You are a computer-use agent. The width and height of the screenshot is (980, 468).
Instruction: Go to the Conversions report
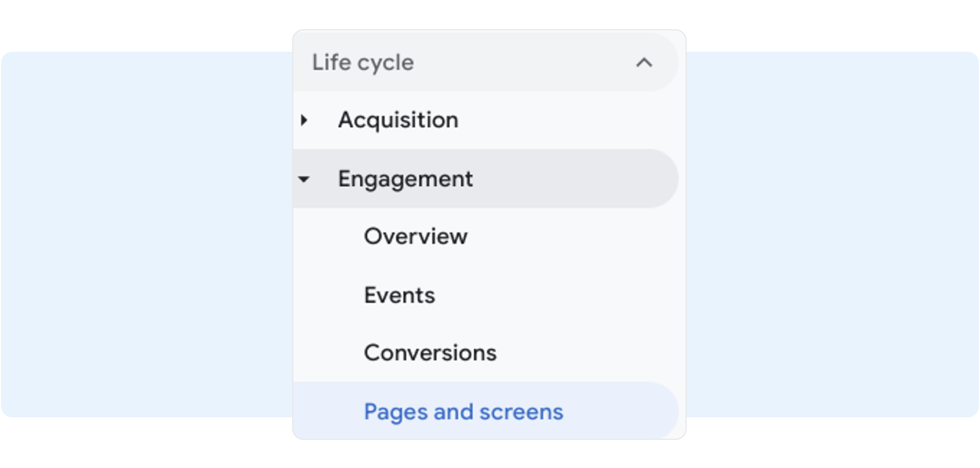coord(430,353)
